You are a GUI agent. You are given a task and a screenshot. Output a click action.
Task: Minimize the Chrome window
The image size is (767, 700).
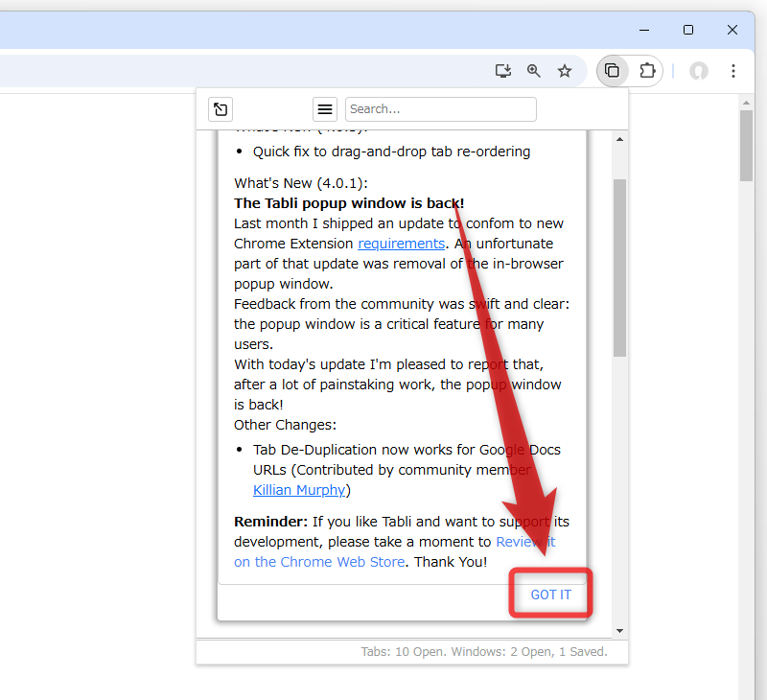pos(644,31)
